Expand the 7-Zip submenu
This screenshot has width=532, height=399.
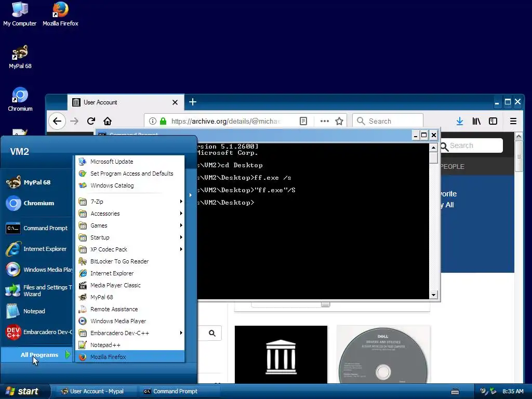[130, 202]
